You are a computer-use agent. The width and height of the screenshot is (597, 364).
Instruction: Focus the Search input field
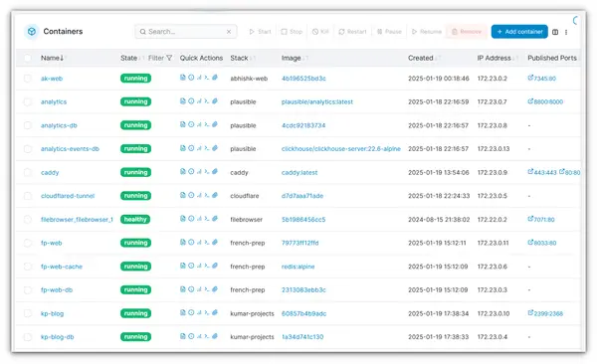tap(186, 32)
